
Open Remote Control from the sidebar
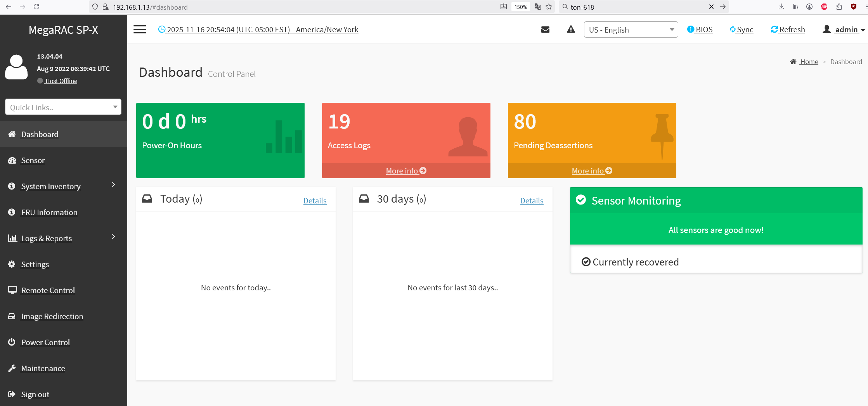pos(48,290)
